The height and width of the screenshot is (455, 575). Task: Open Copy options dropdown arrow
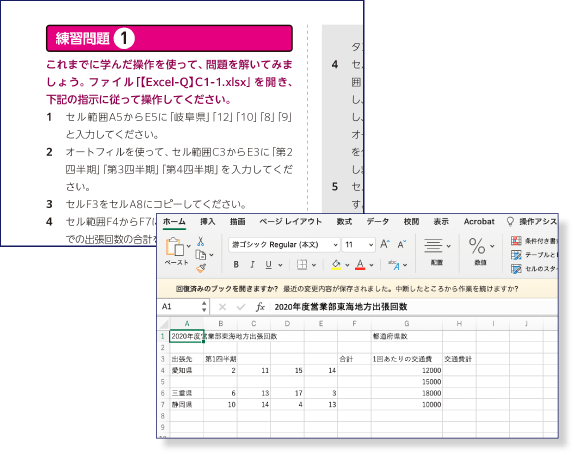pyautogui.click(x=211, y=254)
